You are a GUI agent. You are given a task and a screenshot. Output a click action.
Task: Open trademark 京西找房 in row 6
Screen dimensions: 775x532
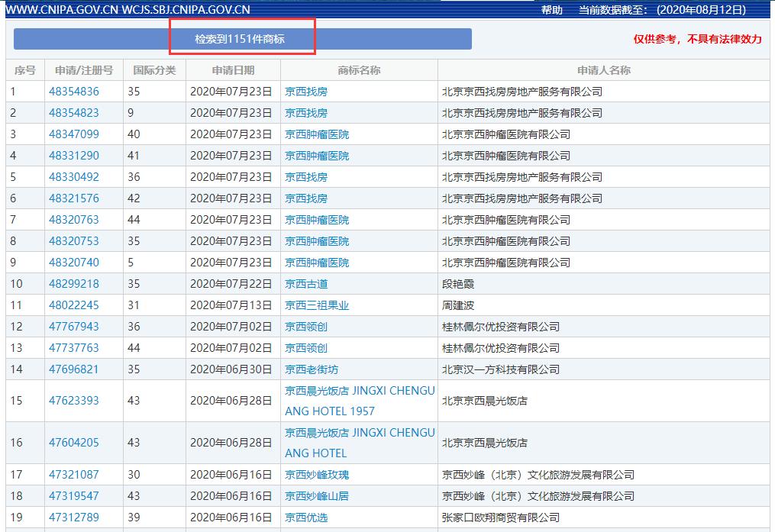pos(306,198)
